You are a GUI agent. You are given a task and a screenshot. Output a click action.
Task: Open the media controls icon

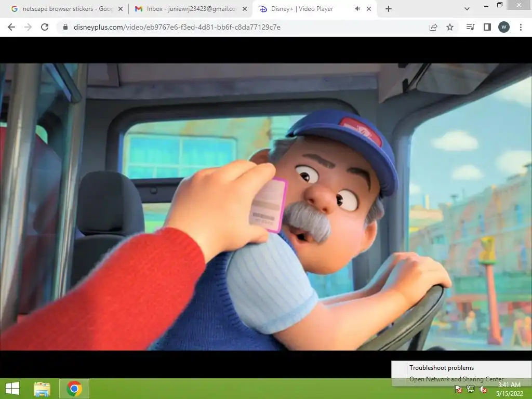[470, 27]
